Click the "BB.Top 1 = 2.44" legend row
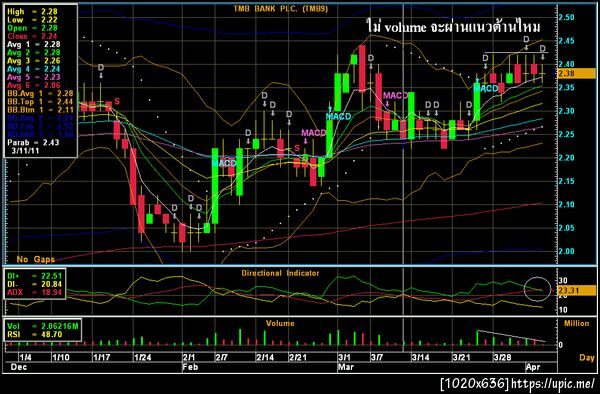This screenshot has width=600, height=394. click(x=40, y=101)
